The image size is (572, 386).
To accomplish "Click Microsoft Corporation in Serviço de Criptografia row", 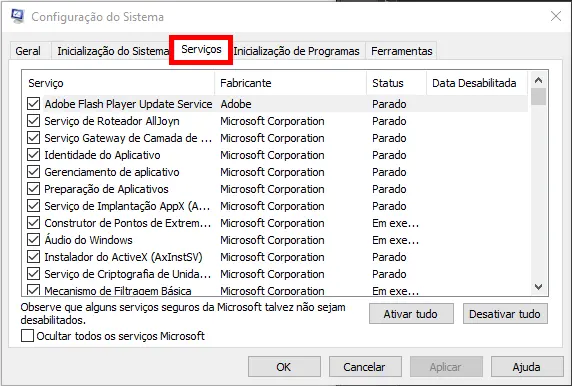I will 272,274.
